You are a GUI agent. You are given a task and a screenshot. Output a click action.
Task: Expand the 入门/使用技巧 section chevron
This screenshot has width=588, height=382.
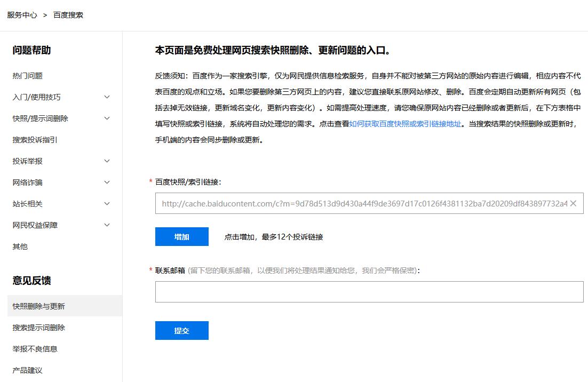click(x=107, y=97)
